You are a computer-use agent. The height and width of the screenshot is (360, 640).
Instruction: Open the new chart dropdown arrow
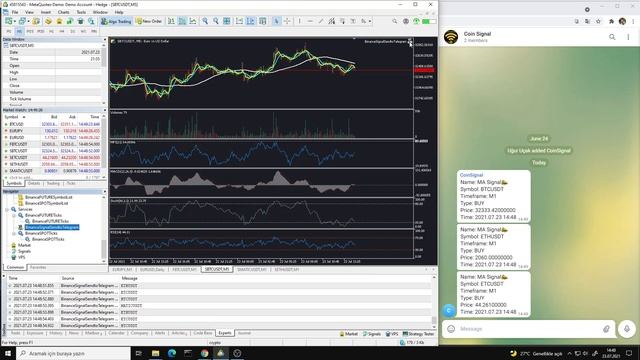coord(15,21)
